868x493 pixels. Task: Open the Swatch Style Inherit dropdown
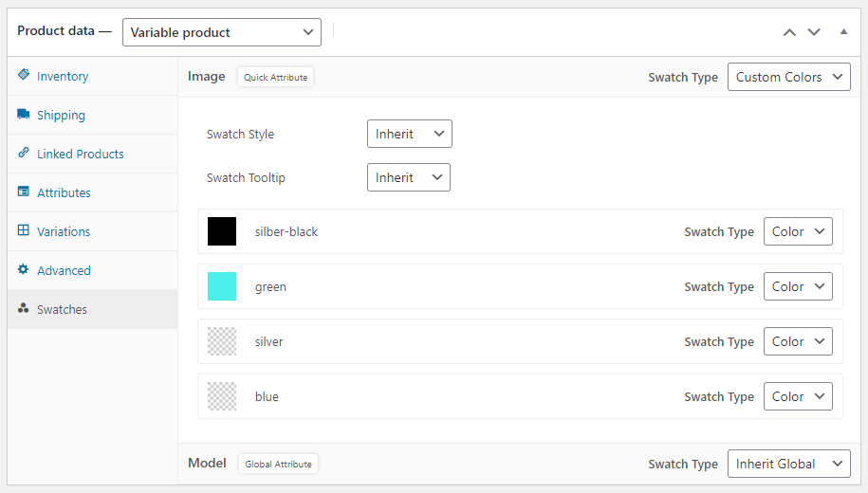[x=409, y=134]
